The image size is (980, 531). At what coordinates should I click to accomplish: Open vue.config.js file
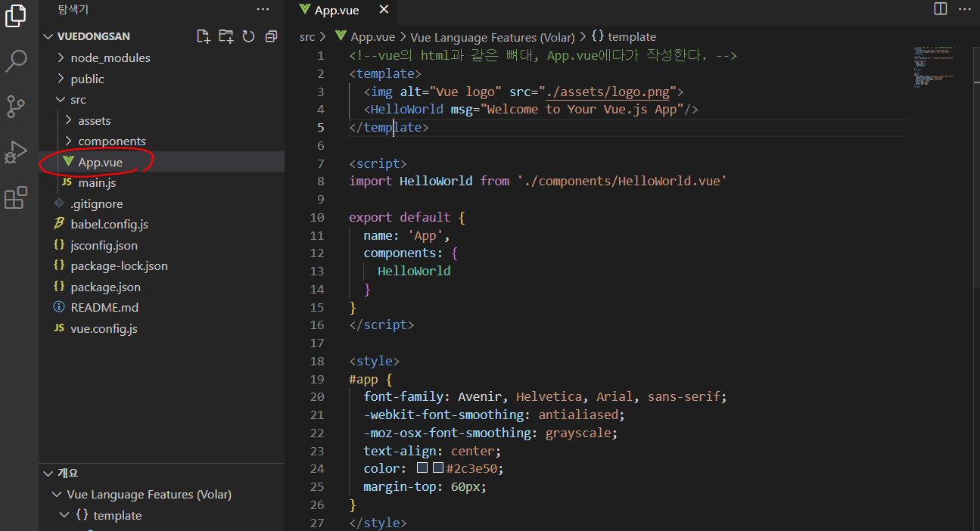coord(161,328)
